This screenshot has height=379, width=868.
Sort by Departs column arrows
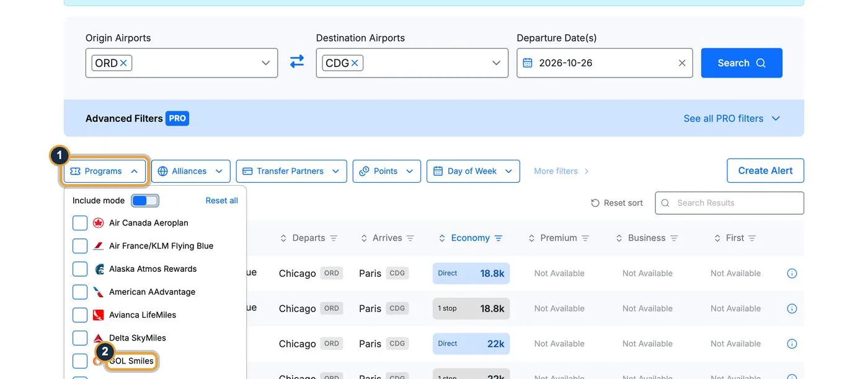pos(284,238)
